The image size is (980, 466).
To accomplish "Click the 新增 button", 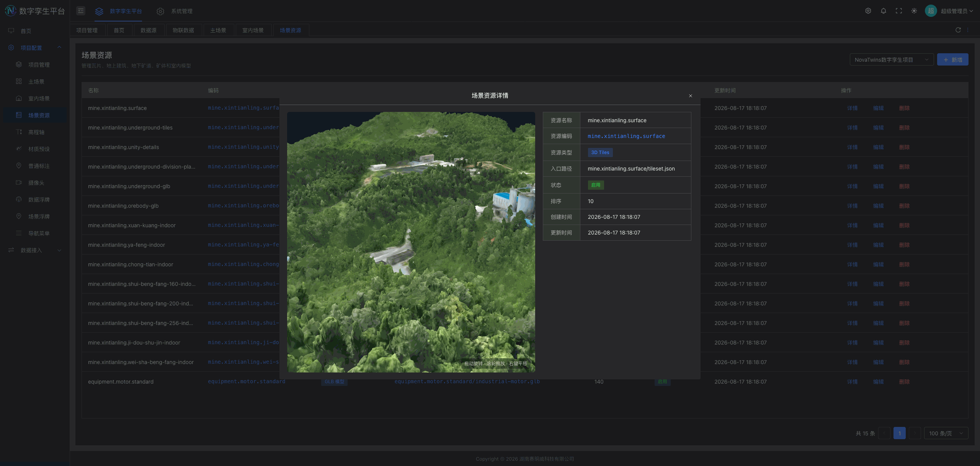I will (x=952, y=59).
